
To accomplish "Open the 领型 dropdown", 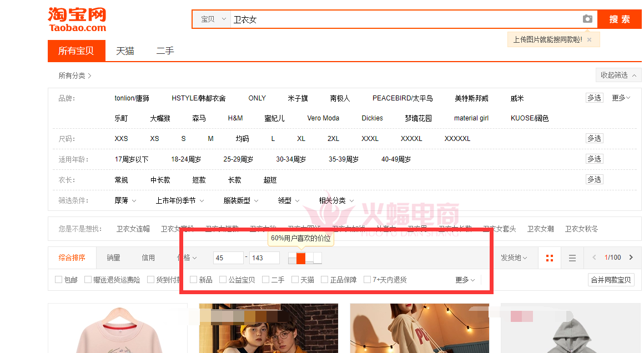I will [289, 200].
